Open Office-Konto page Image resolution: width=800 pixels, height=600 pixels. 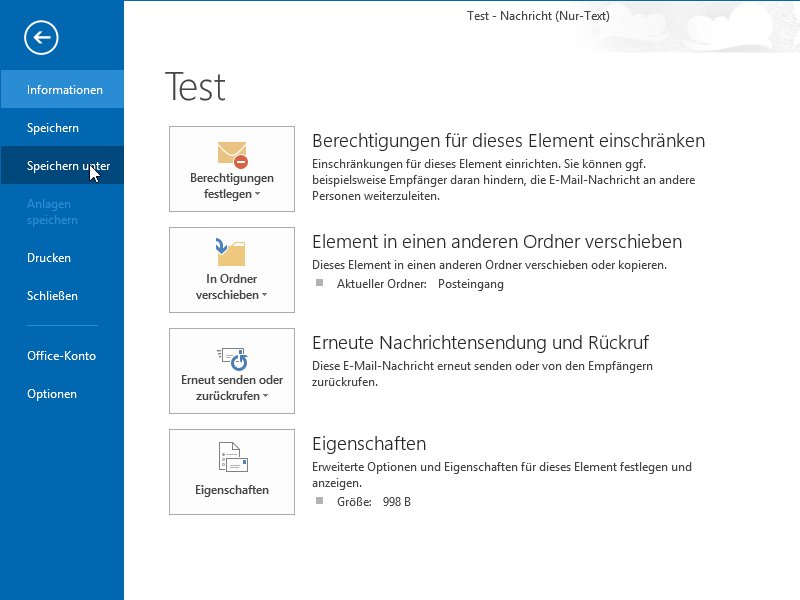pyautogui.click(x=62, y=356)
